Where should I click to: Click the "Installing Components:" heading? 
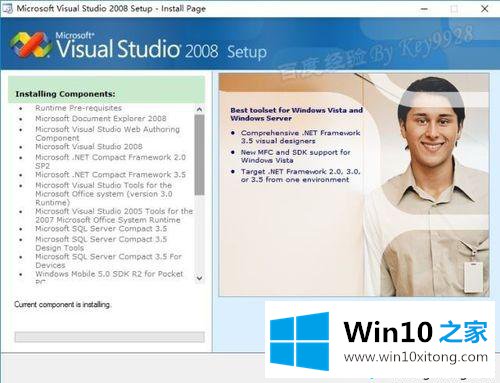(65, 94)
